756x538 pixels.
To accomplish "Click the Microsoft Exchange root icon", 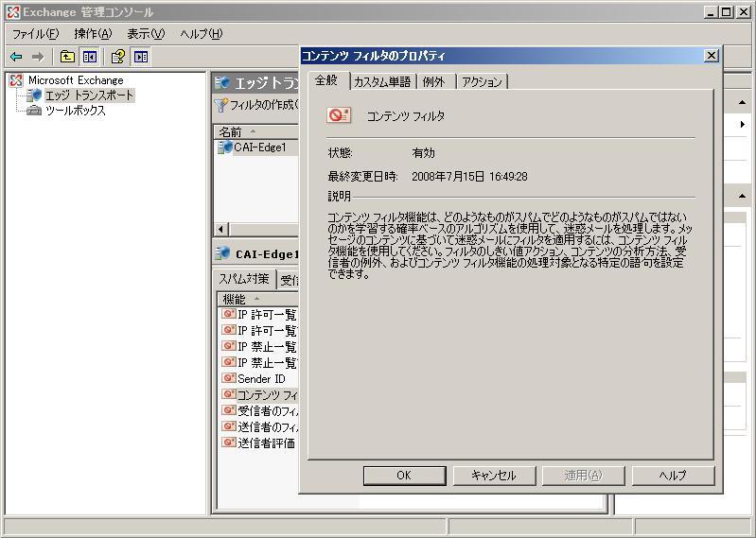I will (x=16, y=80).
